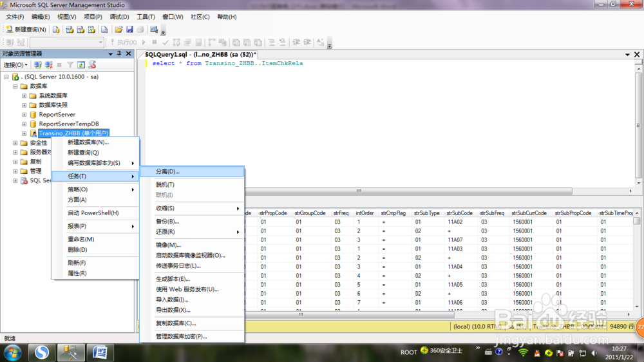This screenshot has width=644, height=362.
Task: Select the Transino_ZHBB (单个用户) database node
Action: point(73,133)
